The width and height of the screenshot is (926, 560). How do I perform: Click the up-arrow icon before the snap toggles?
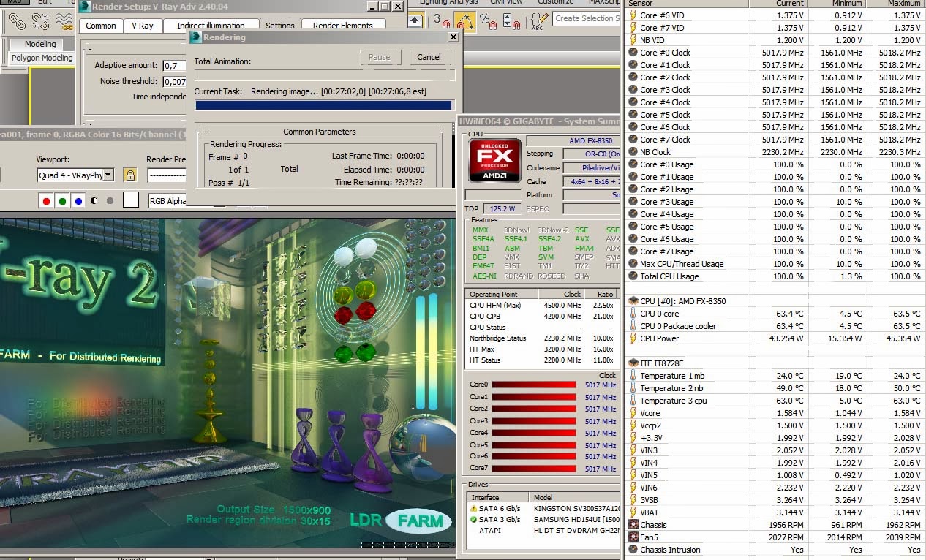click(415, 21)
